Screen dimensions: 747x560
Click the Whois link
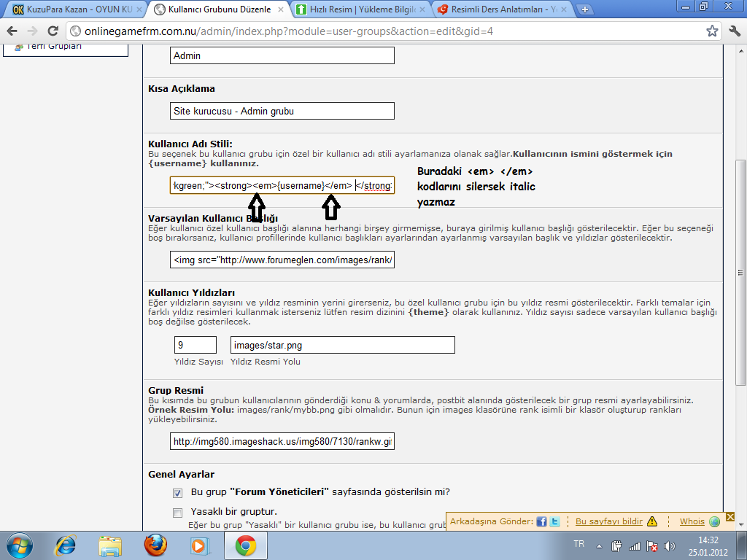(x=692, y=521)
